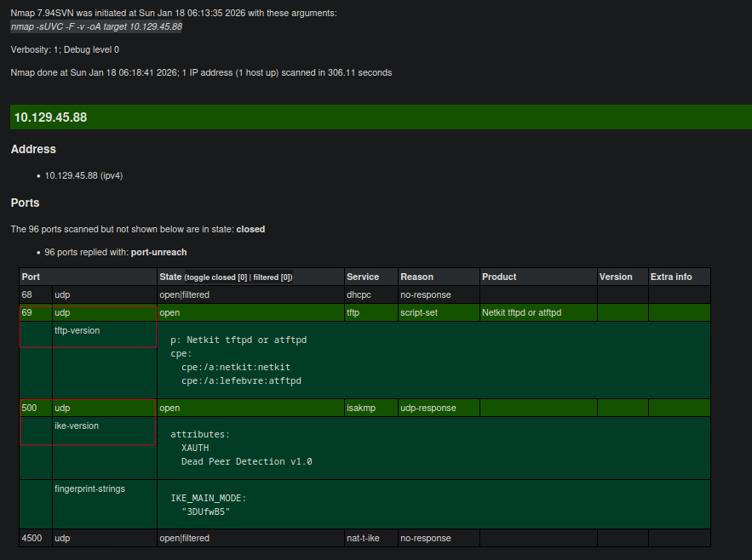Click the Product column header
The image size is (752, 560).
pos(499,277)
